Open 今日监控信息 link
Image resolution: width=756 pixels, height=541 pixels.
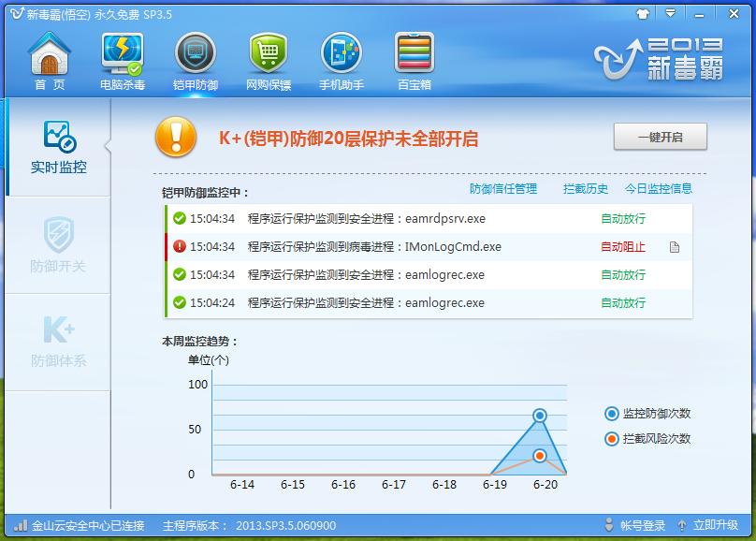point(659,189)
